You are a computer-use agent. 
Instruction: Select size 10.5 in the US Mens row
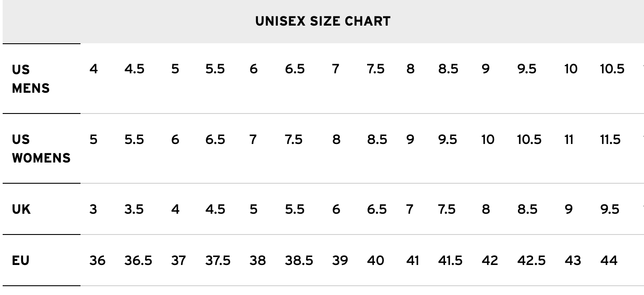[612, 69]
